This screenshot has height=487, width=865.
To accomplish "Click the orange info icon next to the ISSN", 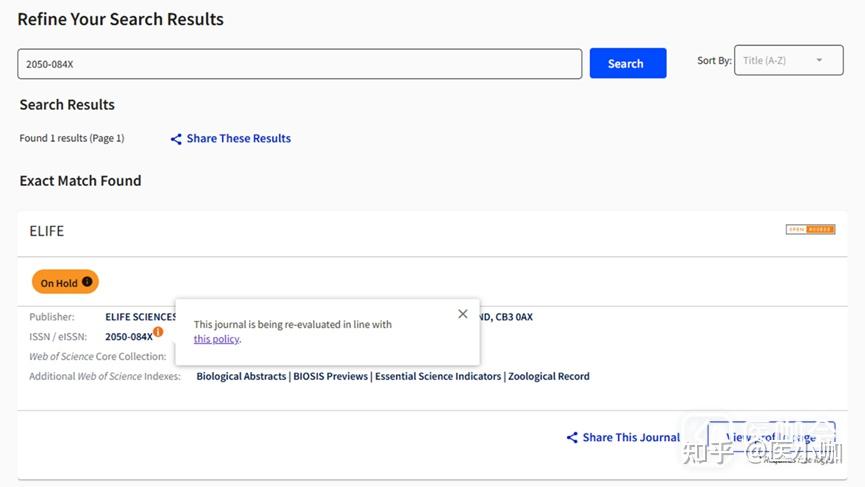I will (x=158, y=332).
